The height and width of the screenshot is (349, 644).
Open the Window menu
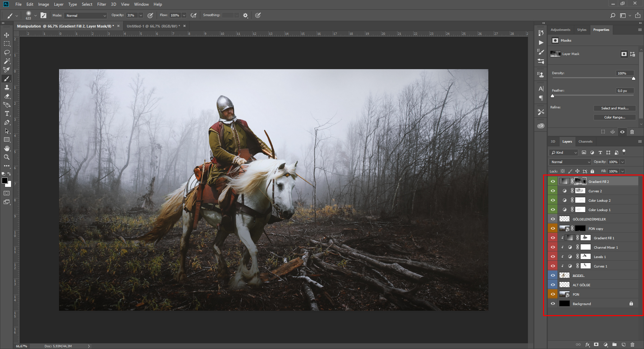tap(141, 4)
